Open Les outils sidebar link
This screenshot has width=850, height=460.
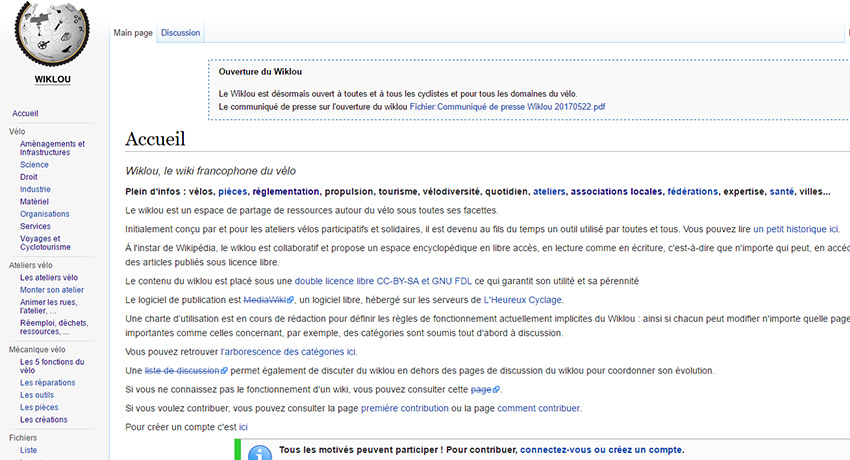[37, 395]
